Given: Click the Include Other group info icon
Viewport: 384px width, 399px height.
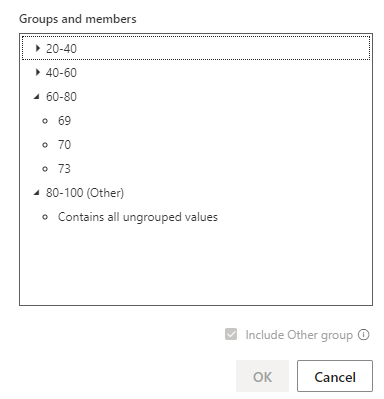Looking at the screenshot, I should click(x=364, y=334).
